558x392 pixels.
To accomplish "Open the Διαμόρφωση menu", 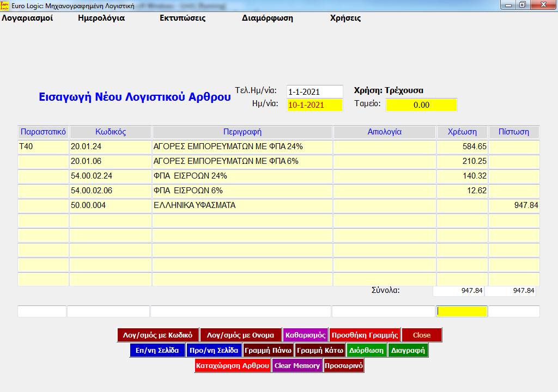I will pyautogui.click(x=268, y=18).
